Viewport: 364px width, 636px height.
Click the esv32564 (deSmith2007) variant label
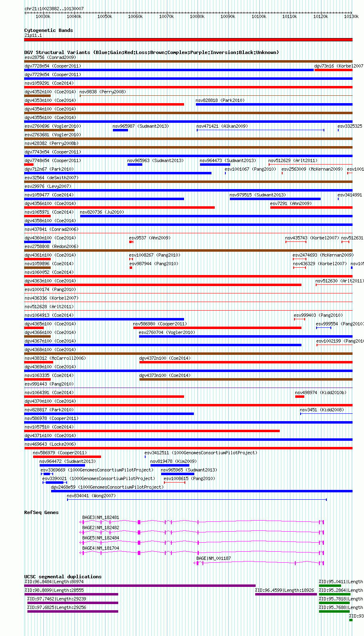click(52, 178)
